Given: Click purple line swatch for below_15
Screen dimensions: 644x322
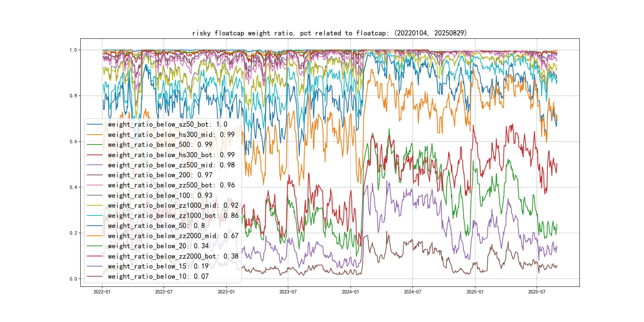Looking at the screenshot, I should pyautogui.click(x=94, y=266).
